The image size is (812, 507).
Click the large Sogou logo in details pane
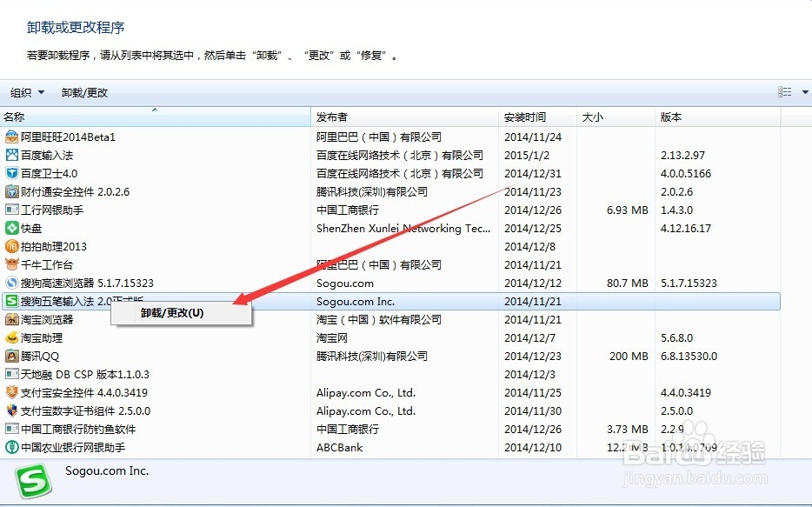pos(34,481)
